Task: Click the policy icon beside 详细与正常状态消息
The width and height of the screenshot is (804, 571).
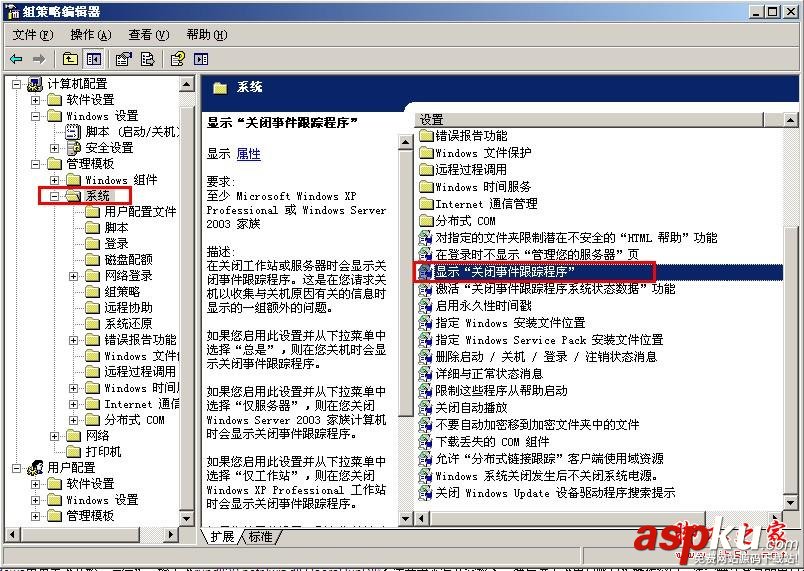Action: pos(425,374)
